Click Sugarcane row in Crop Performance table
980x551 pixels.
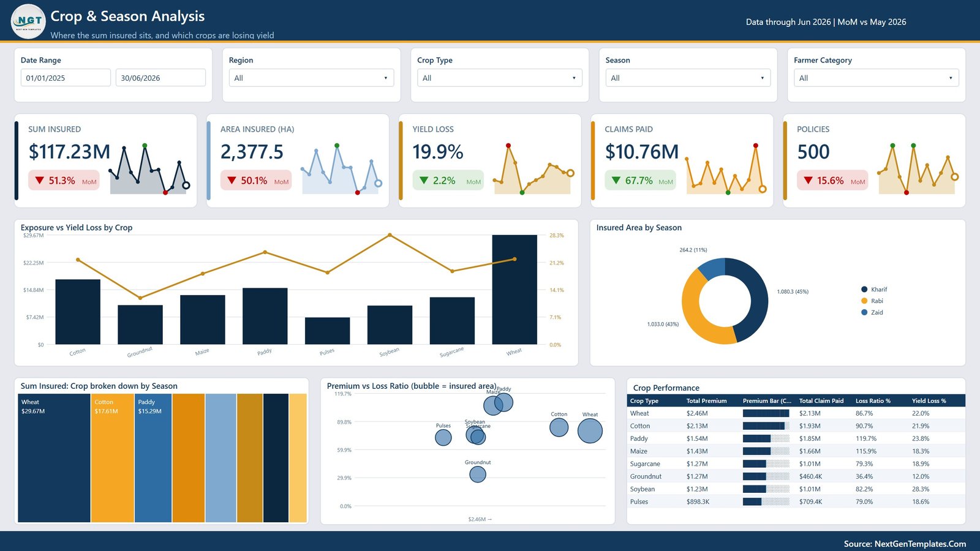796,464
